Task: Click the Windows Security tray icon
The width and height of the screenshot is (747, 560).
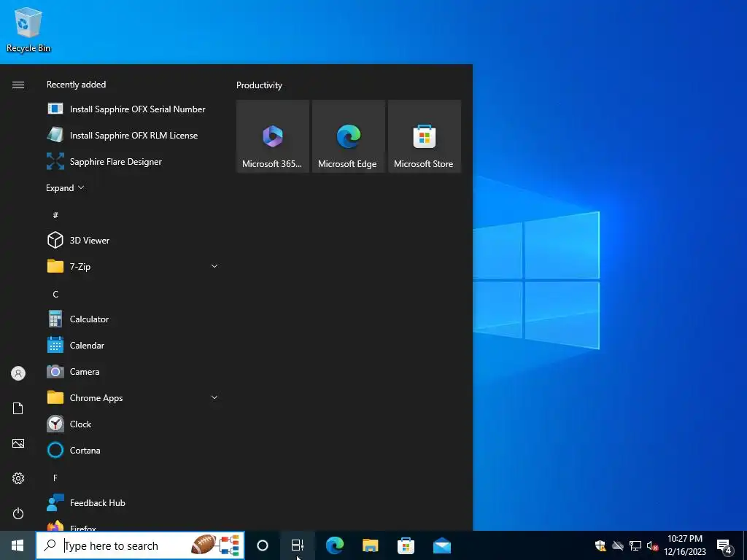Action: coord(600,545)
